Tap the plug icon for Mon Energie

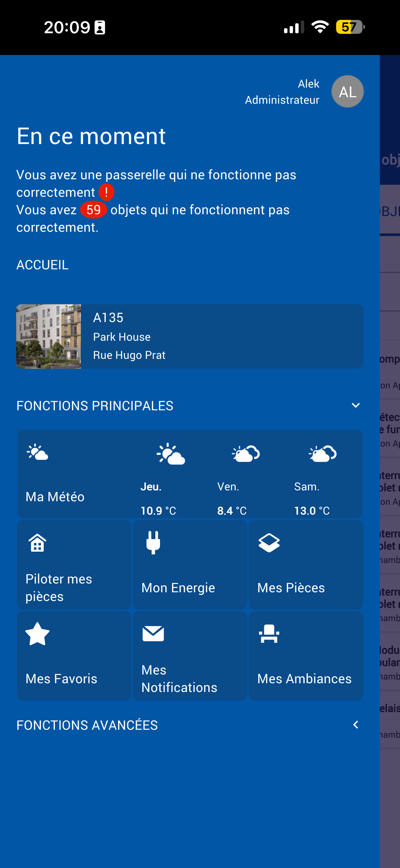[x=153, y=543]
